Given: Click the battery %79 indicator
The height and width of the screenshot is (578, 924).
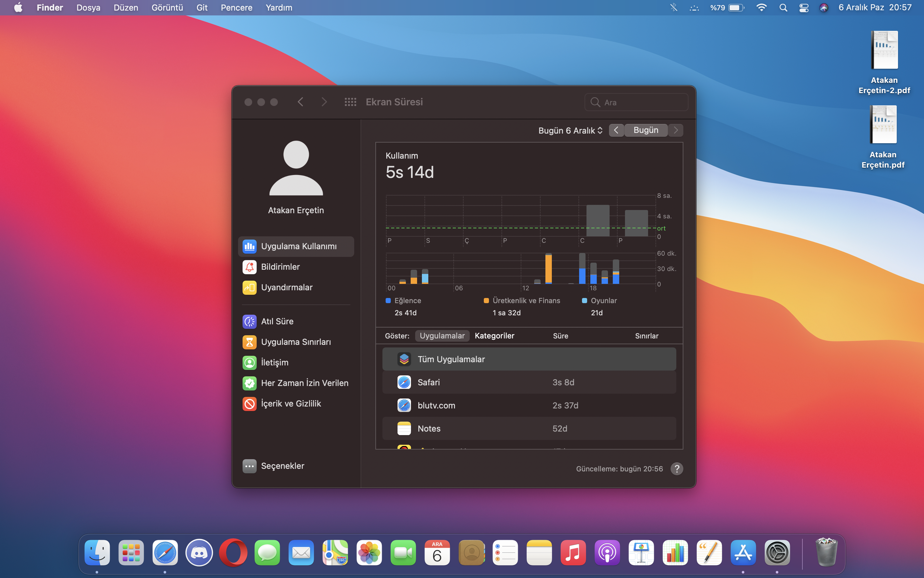Looking at the screenshot, I should click(727, 8).
